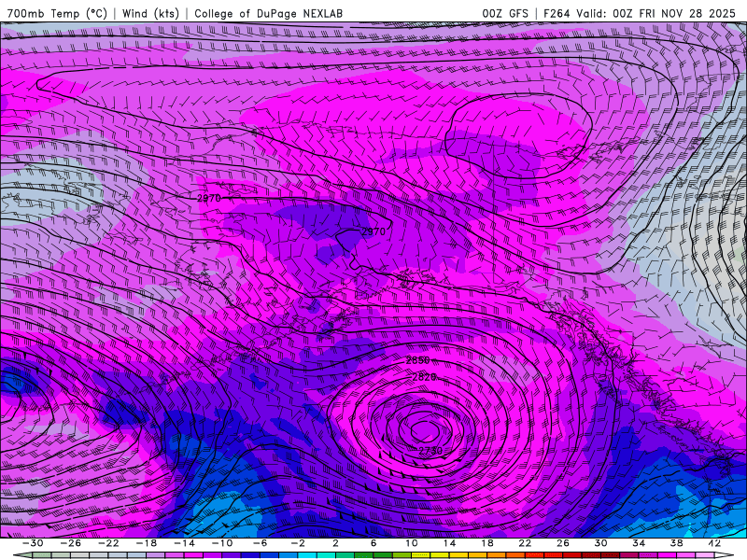Click the -2 color scale label
The image size is (747, 560).
[x=298, y=543]
